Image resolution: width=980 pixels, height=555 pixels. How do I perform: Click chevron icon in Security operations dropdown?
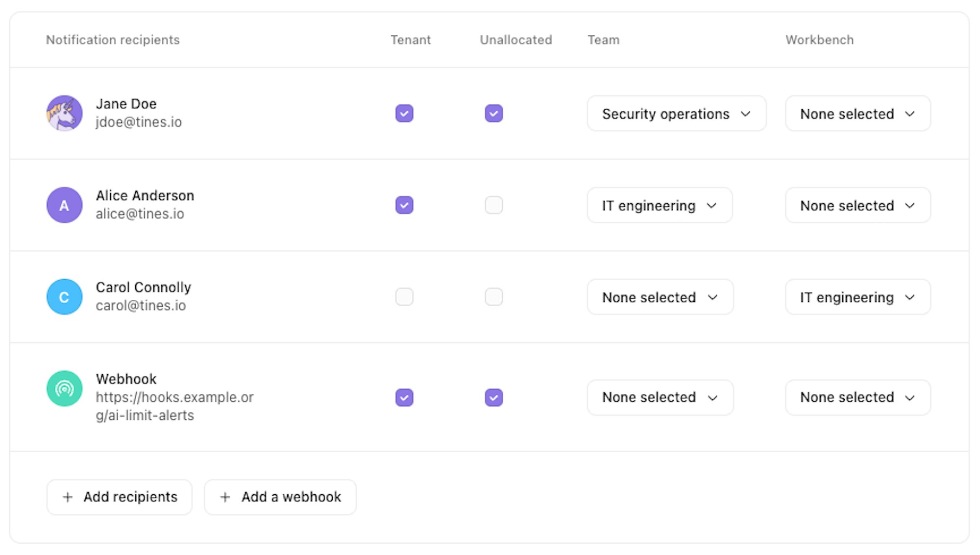click(746, 114)
